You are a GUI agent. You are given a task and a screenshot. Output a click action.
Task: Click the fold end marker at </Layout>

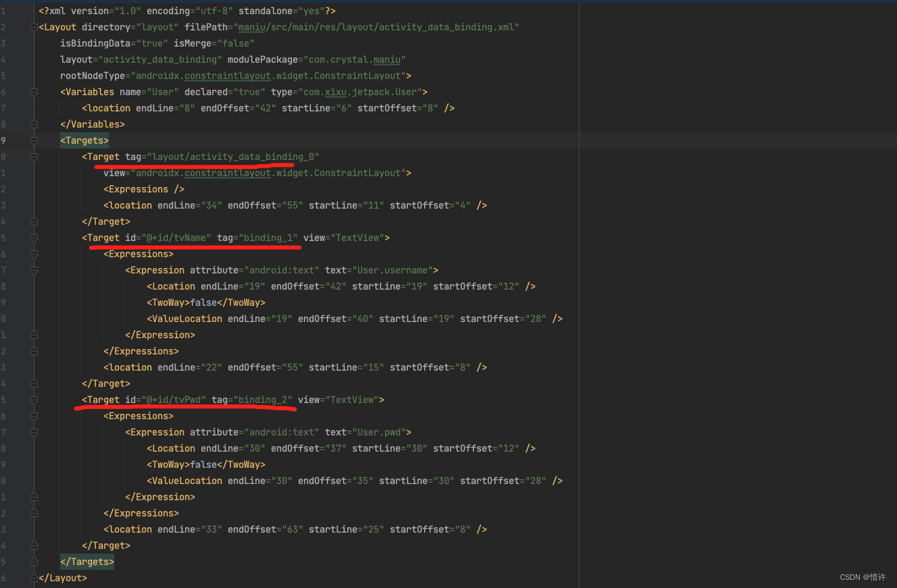coord(34,579)
